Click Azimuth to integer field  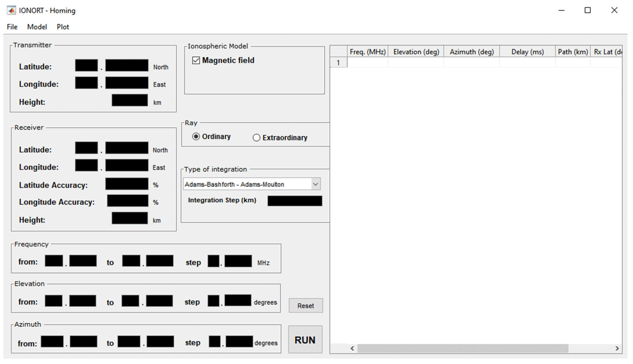(x=129, y=341)
